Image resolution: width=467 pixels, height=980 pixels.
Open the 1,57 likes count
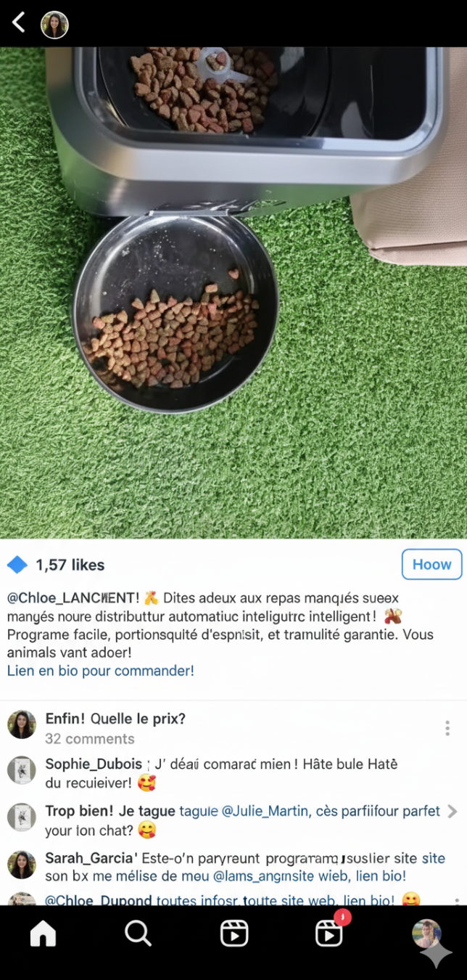coord(70,565)
